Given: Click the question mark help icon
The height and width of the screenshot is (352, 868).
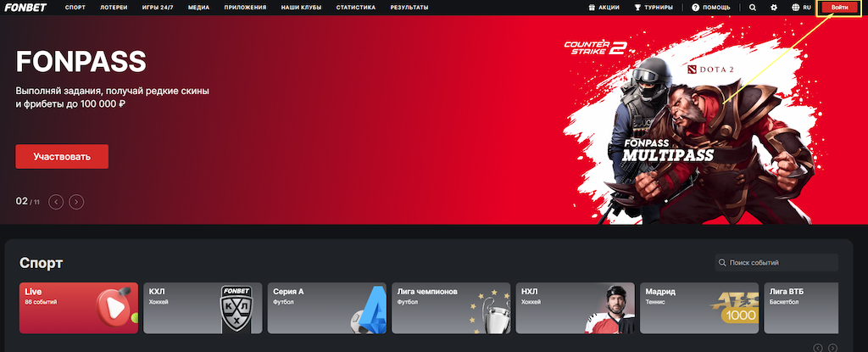Looking at the screenshot, I should click(695, 7).
